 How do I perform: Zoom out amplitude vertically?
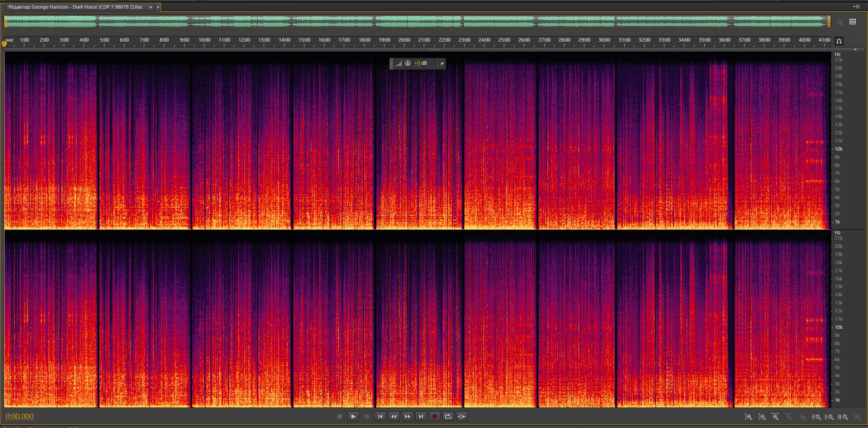[762, 417]
